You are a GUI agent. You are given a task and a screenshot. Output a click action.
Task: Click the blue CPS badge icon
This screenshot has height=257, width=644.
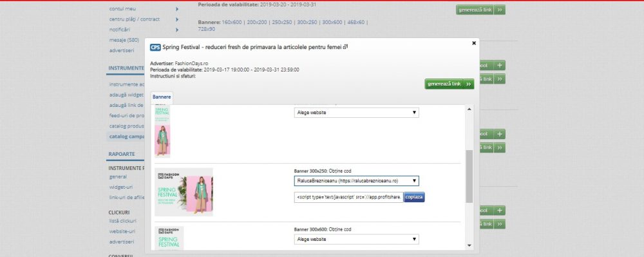[155, 47]
